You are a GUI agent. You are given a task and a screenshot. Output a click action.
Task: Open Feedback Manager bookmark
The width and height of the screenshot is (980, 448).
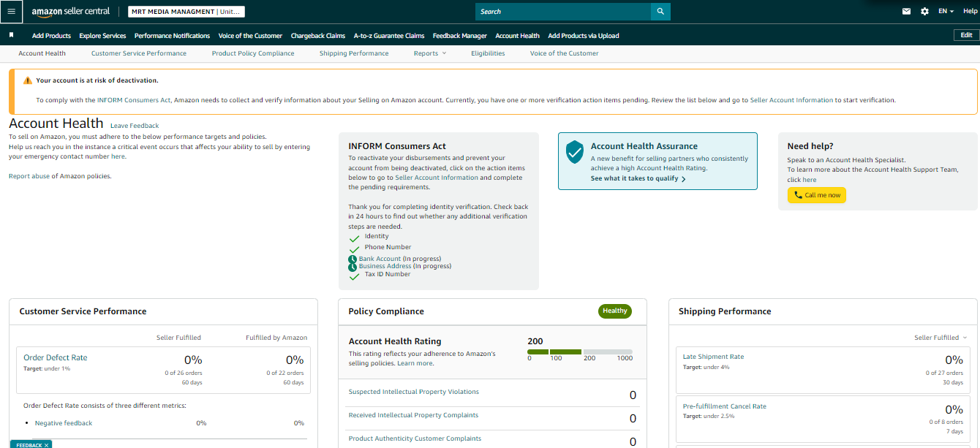pos(460,36)
